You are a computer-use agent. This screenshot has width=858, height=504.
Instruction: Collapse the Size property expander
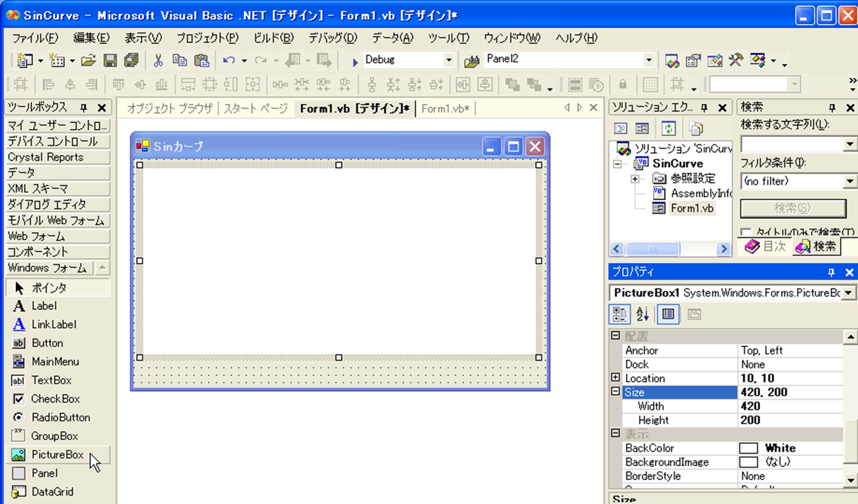pyautogui.click(x=615, y=392)
